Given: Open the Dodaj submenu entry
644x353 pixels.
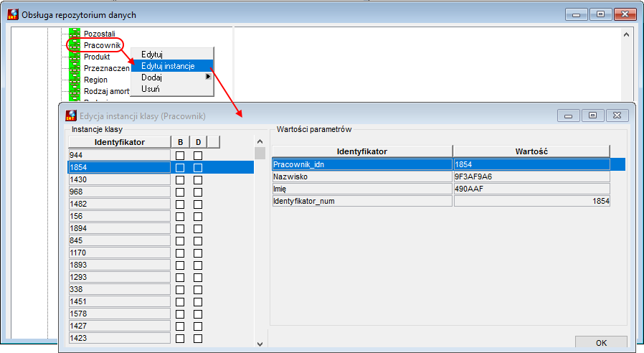Looking at the screenshot, I should [x=173, y=77].
